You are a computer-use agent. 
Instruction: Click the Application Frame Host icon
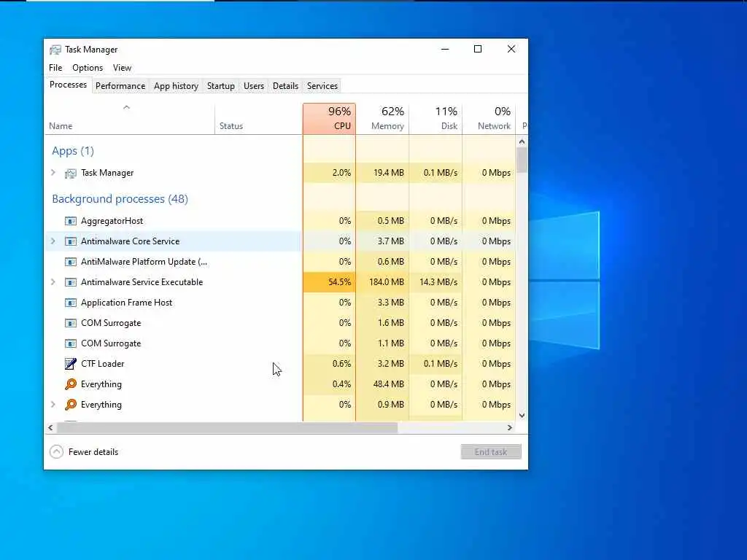pyautogui.click(x=71, y=303)
